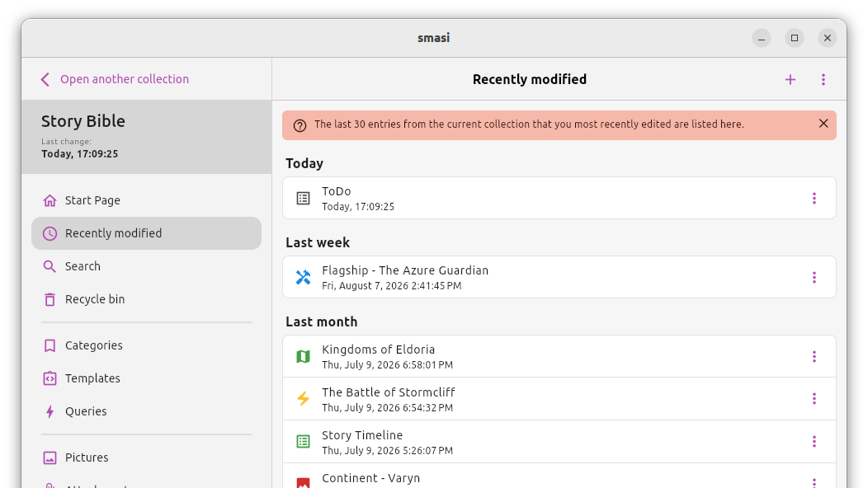Open the Kingdoms of Eldoria entry title
This screenshot has width=868, height=488.
tap(379, 350)
